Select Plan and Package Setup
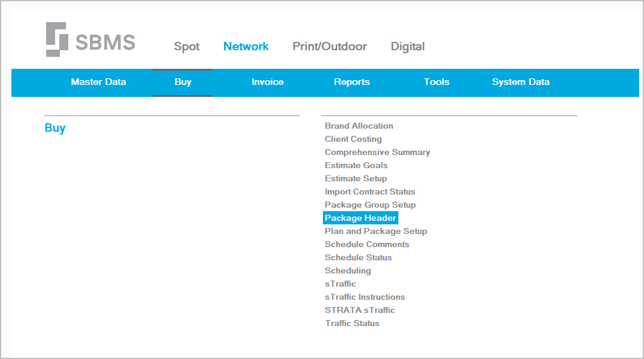644x359 pixels. (376, 231)
